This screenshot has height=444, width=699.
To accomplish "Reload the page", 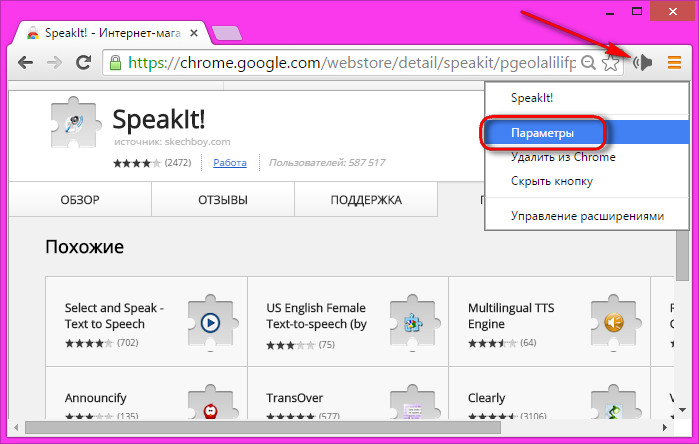I will [83, 62].
